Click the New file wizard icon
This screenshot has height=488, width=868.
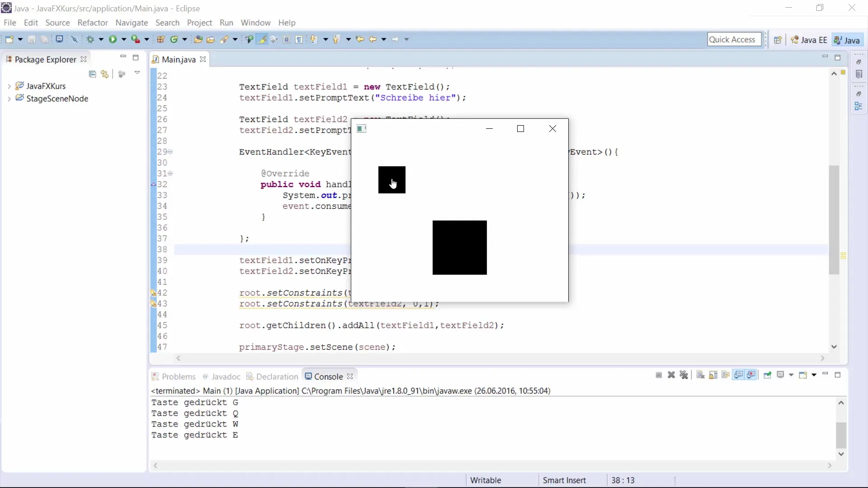pos(9,39)
